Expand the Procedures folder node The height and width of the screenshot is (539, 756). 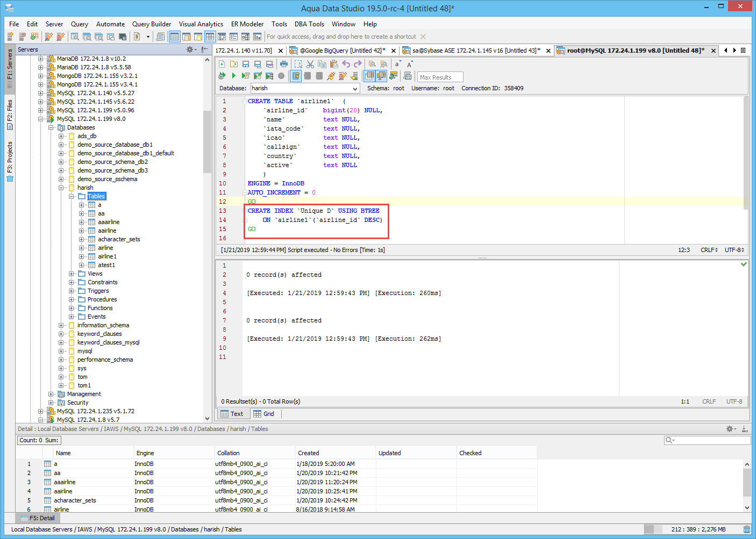72,299
